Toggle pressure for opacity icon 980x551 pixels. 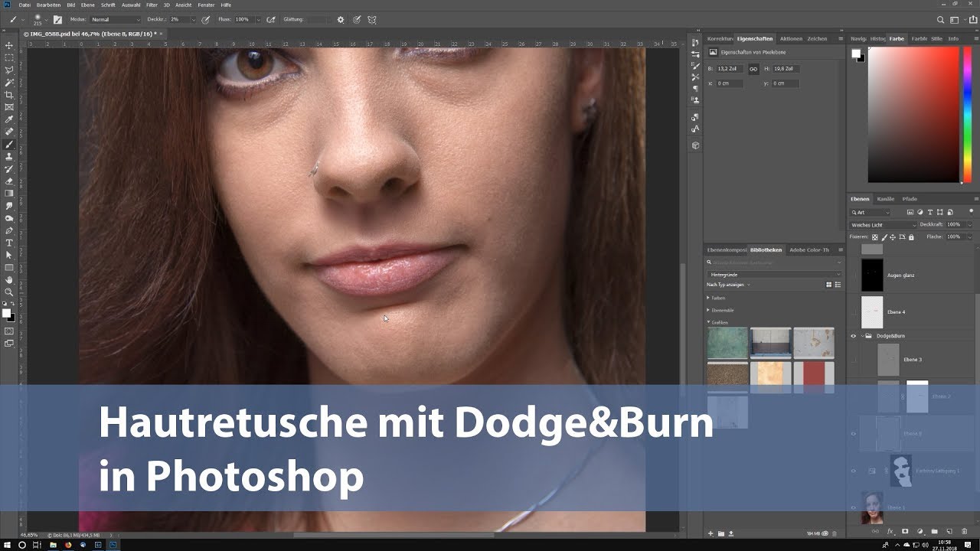pos(206,19)
